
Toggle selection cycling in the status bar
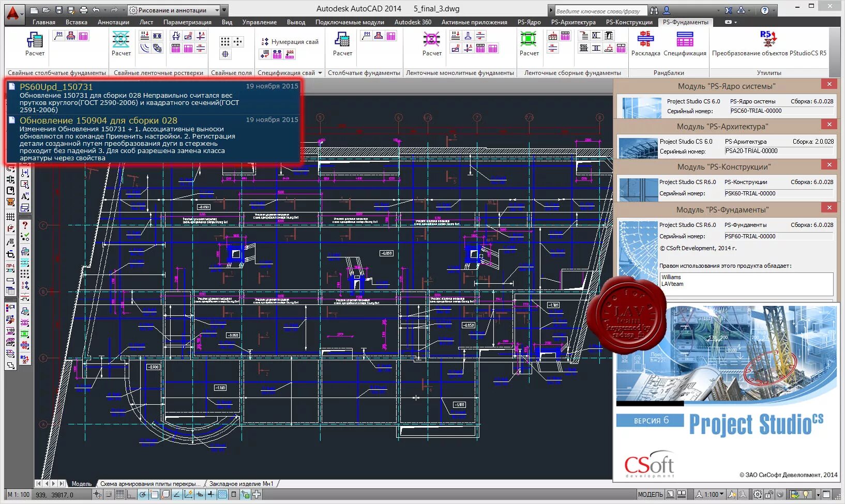pyautogui.click(x=245, y=494)
